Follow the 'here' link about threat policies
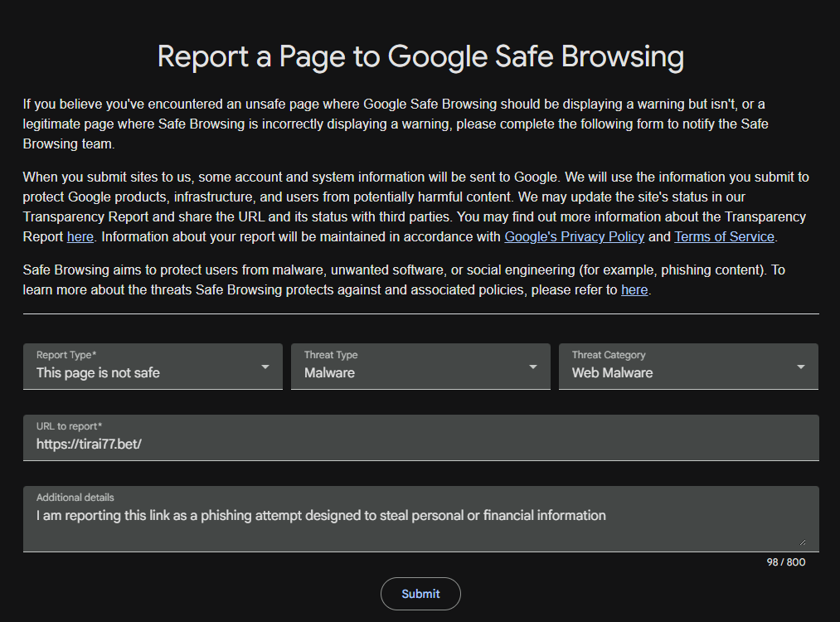This screenshot has width=840, height=622. 634,289
